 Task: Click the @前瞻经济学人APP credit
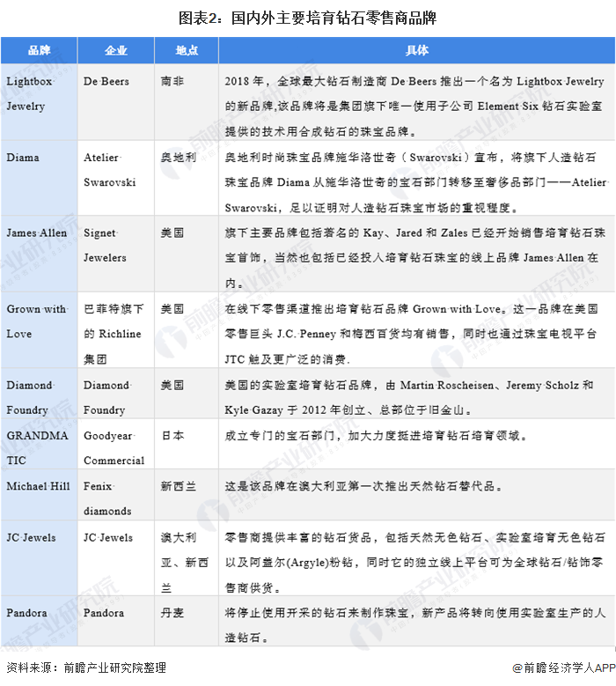pos(564,668)
